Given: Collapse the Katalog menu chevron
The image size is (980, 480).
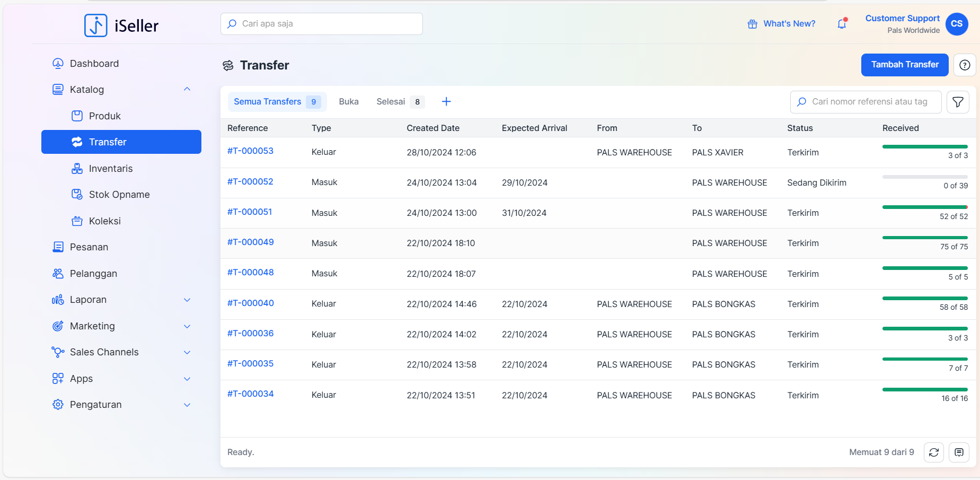Looking at the screenshot, I should point(187,89).
